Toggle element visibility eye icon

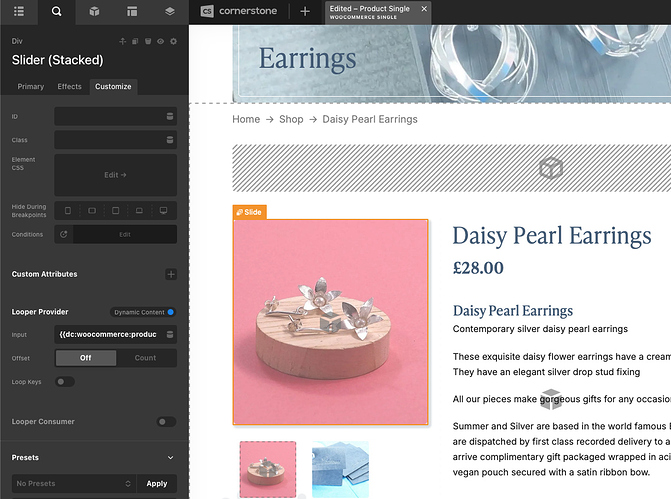tap(160, 41)
